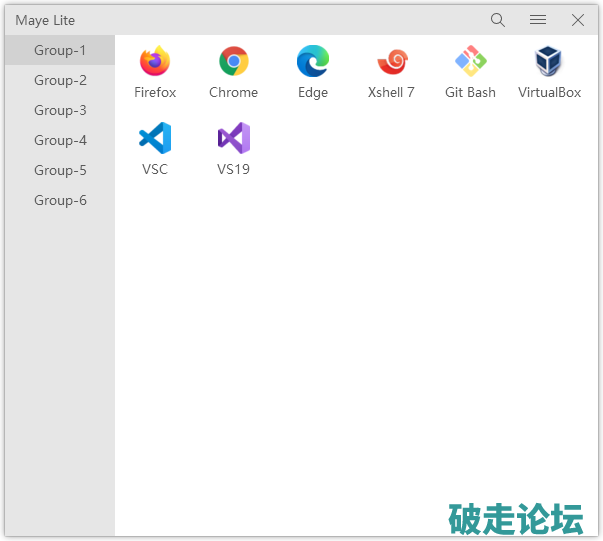Screen dimensions: 603x541
Task: Open the VirtualBox icon
Action: point(549,62)
